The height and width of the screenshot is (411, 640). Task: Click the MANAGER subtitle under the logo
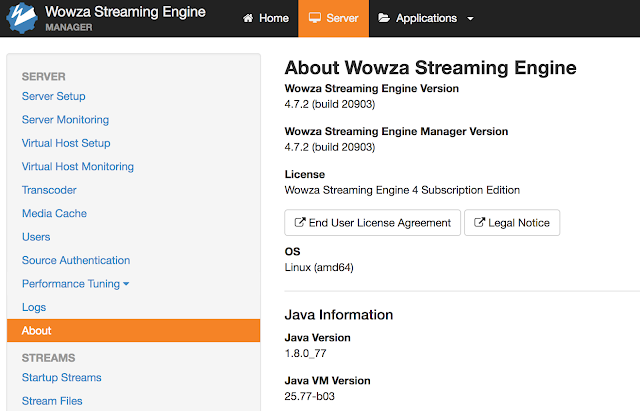click(69, 27)
